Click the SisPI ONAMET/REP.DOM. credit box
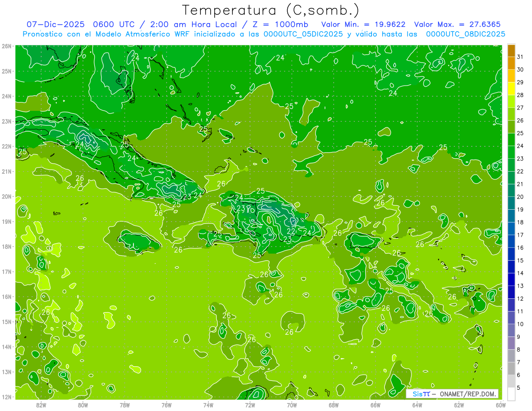The width and height of the screenshot is (532, 411). [452, 394]
